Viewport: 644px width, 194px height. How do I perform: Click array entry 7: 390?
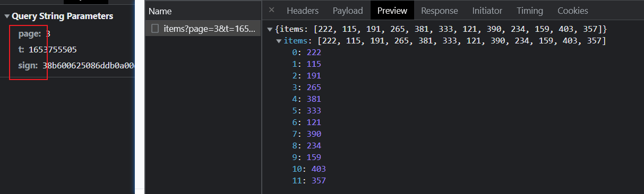pos(306,134)
